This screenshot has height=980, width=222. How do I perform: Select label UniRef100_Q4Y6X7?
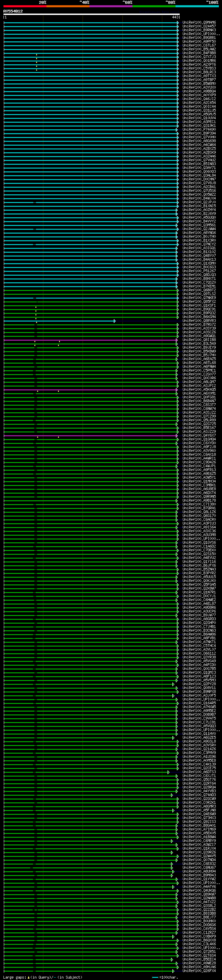pos(199,435)
